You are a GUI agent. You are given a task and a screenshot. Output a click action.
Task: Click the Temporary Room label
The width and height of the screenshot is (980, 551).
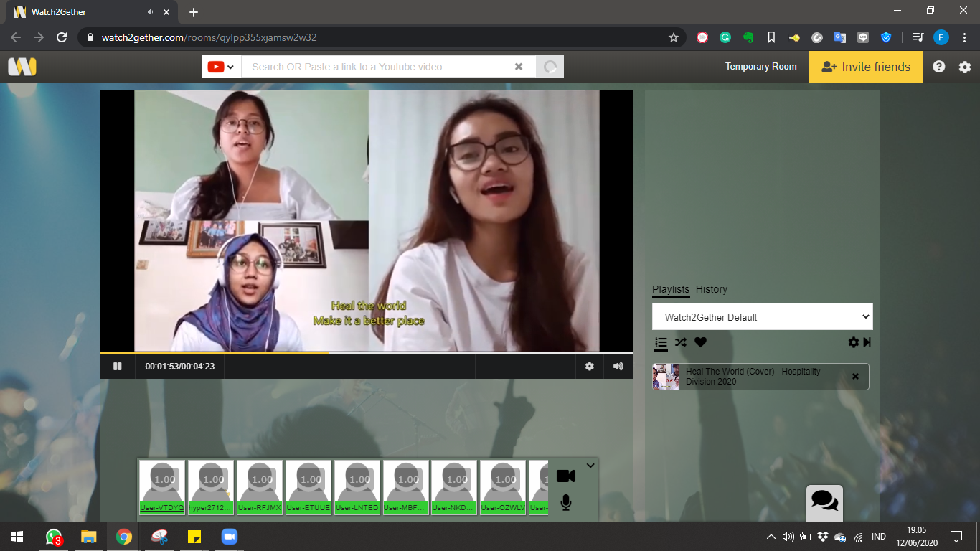pyautogui.click(x=760, y=67)
